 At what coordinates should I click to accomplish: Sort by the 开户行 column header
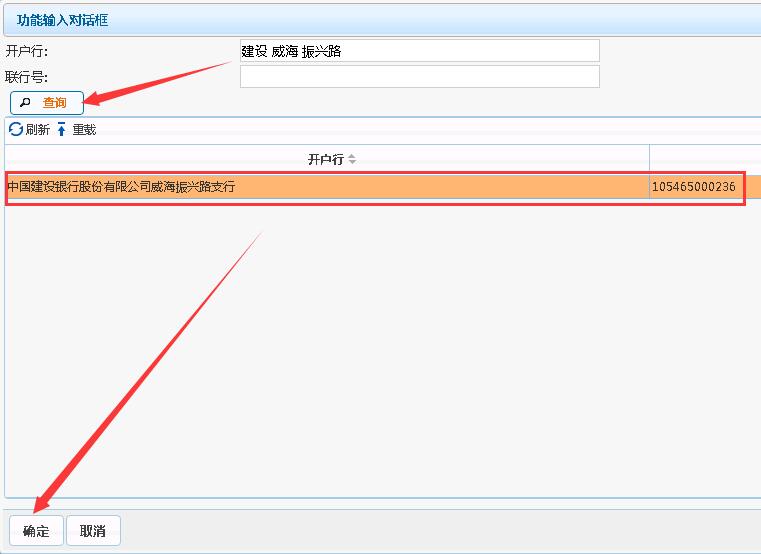tap(327, 159)
